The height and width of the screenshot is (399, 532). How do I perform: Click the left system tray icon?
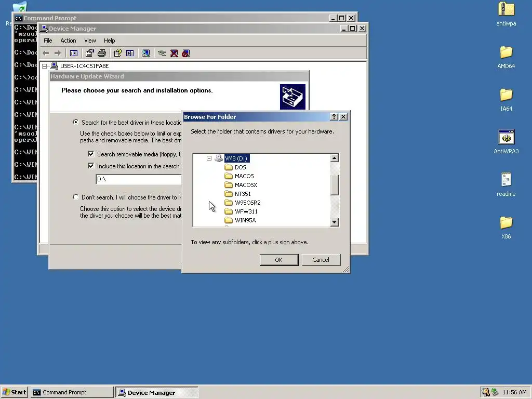pos(486,392)
